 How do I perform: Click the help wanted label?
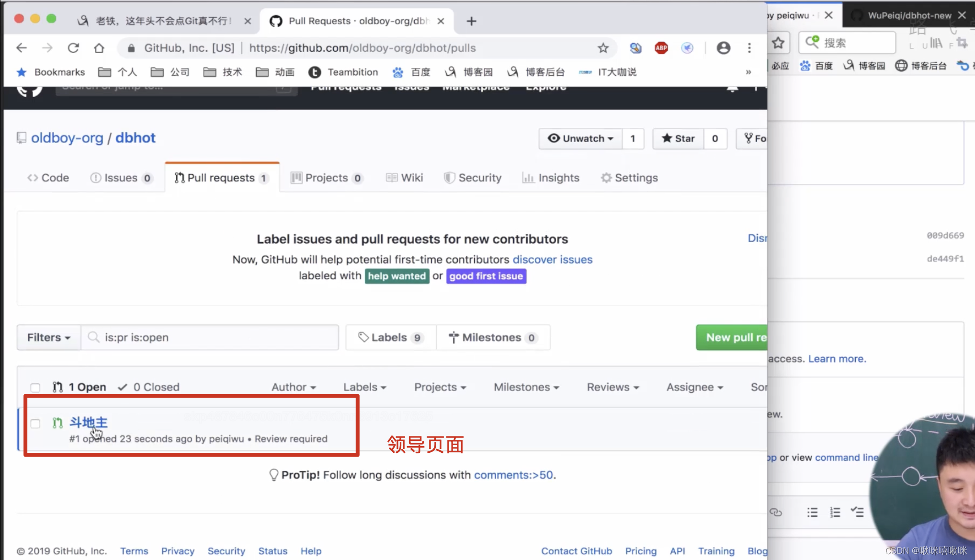click(x=397, y=276)
